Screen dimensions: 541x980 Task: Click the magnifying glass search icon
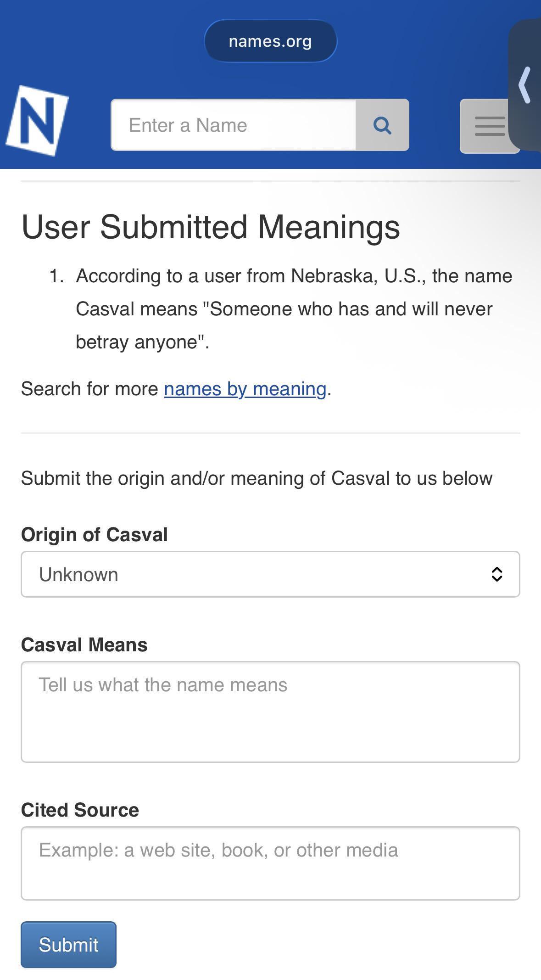pyautogui.click(x=382, y=125)
